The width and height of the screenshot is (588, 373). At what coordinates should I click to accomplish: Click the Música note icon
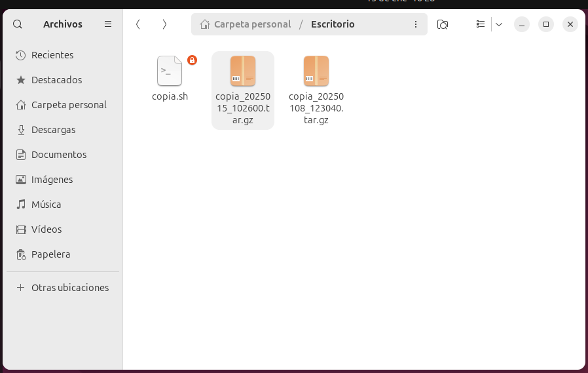pos(21,205)
